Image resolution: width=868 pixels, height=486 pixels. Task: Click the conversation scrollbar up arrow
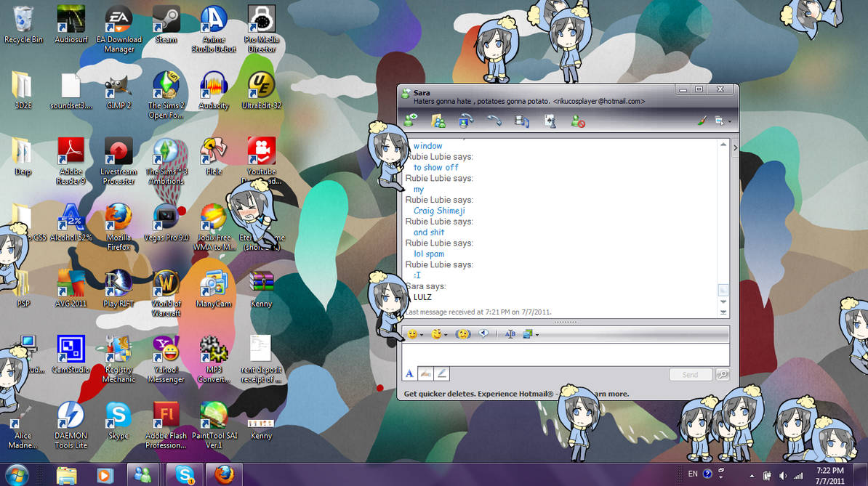coord(723,145)
